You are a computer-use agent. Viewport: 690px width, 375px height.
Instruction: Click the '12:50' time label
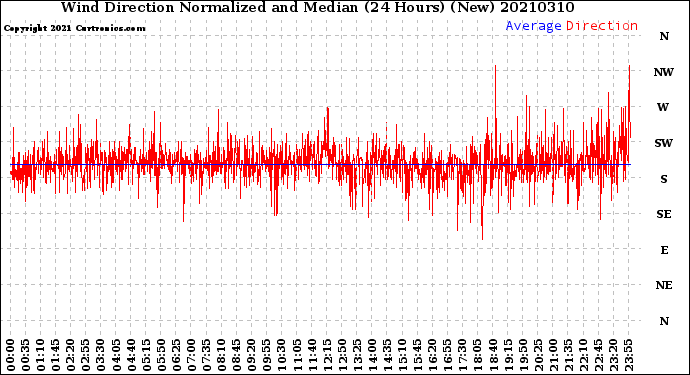[342, 355]
